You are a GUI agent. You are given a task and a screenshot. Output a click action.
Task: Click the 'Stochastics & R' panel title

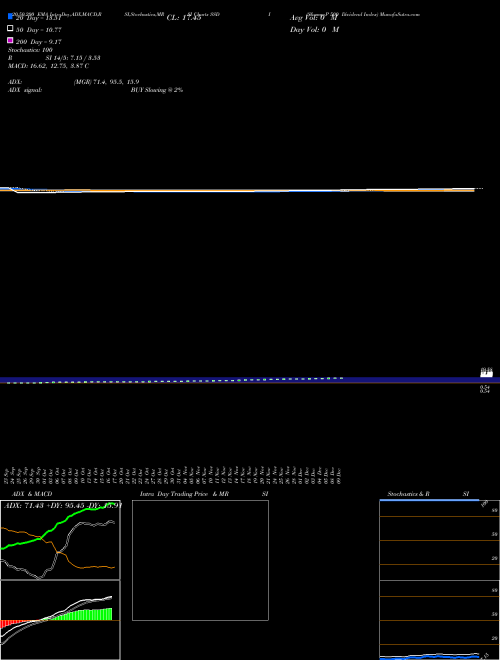(408, 494)
